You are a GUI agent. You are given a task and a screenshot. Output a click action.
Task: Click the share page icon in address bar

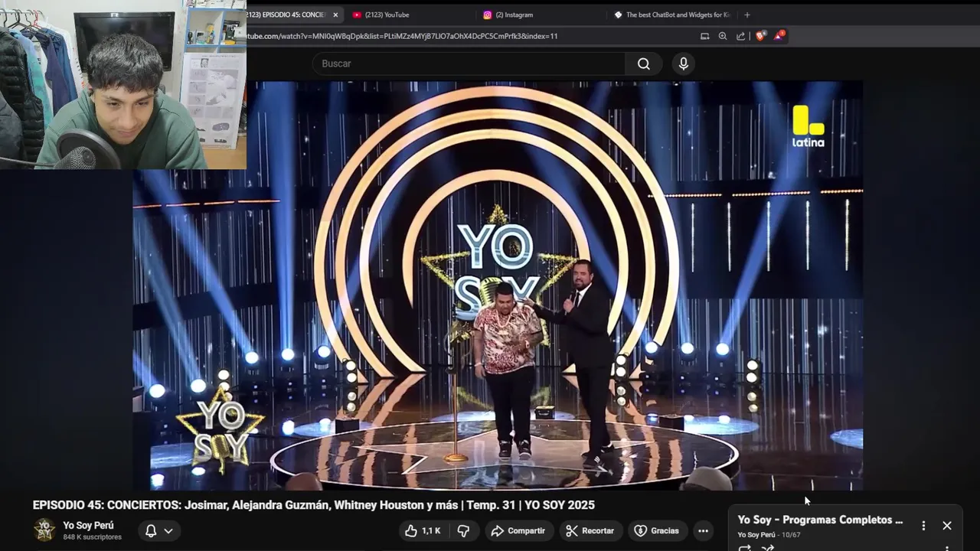740,36
